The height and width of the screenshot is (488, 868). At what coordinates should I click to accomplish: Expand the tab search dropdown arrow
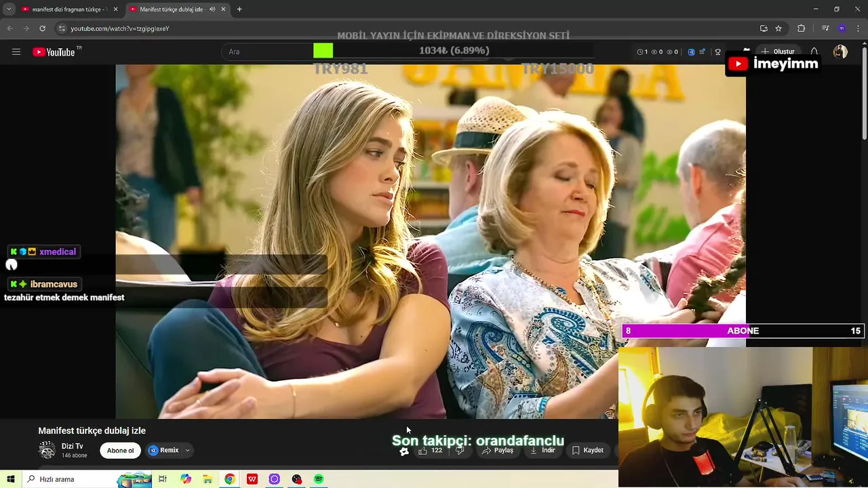(x=9, y=9)
